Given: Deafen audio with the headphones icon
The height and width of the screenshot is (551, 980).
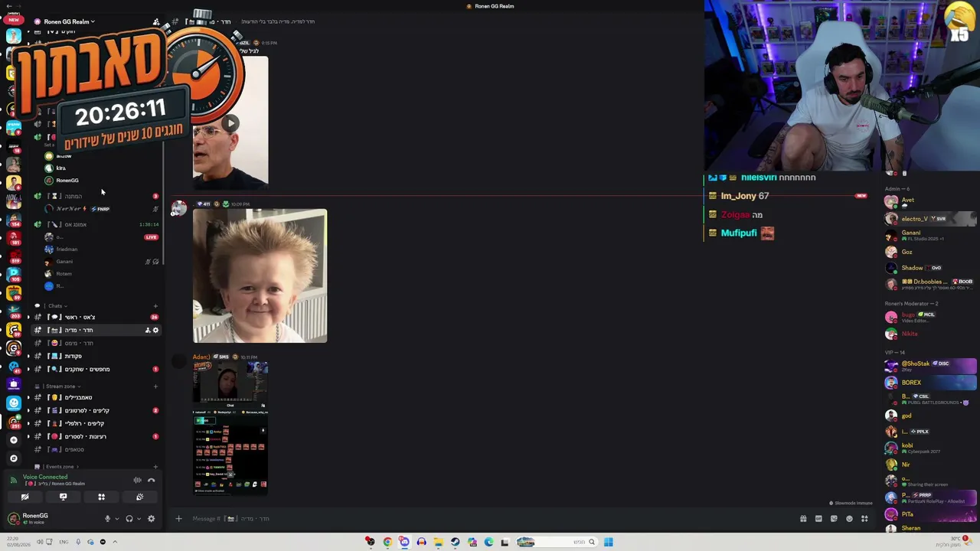Looking at the screenshot, I should click(x=129, y=519).
